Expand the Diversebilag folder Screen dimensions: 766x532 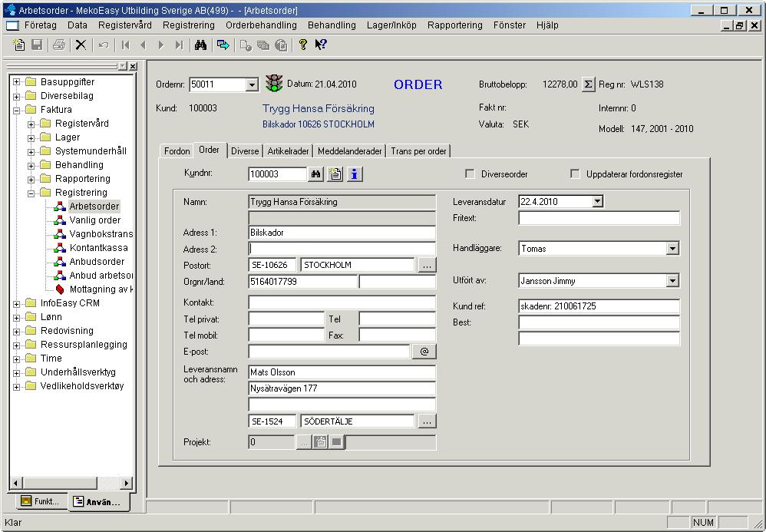pyautogui.click(x=17, y=96)
